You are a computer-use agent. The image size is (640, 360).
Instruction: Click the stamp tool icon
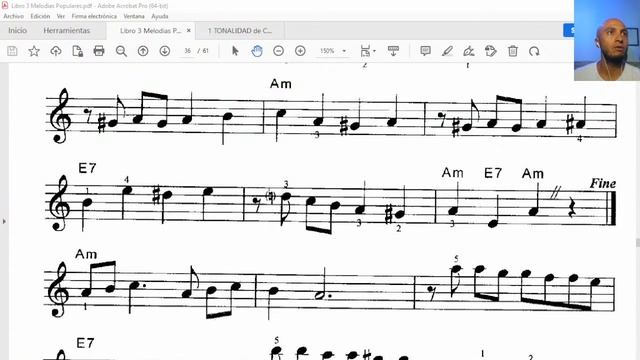[x=491, y=51]
